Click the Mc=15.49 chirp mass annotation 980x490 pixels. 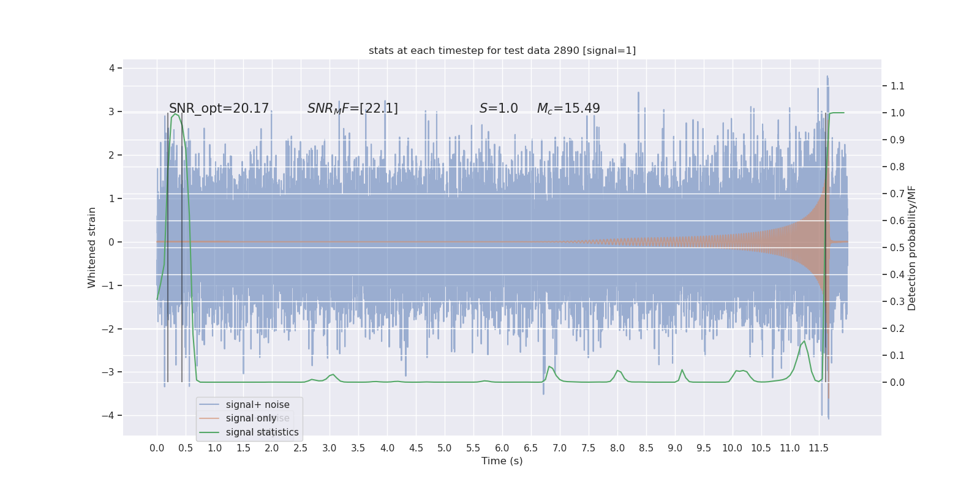(x=568, y=108)
